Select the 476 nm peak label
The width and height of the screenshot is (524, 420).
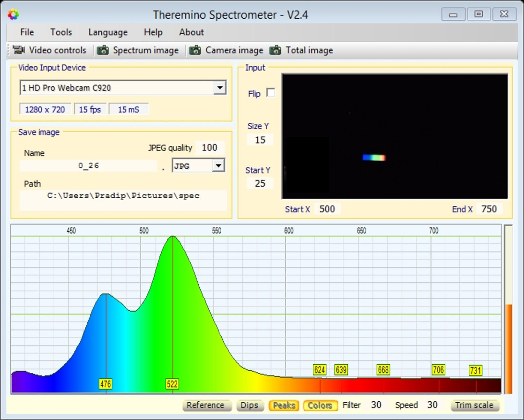tap(105, 384)
